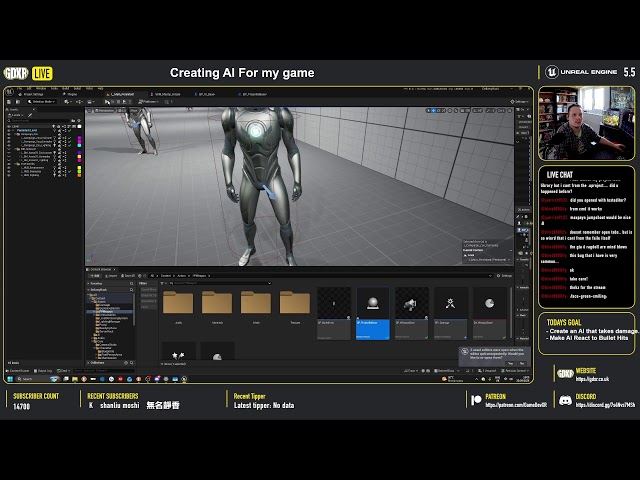The width and height of the screenshot is (640, 480).
Task: Open the Selection Mode dropdown
Action: point(41,102)
